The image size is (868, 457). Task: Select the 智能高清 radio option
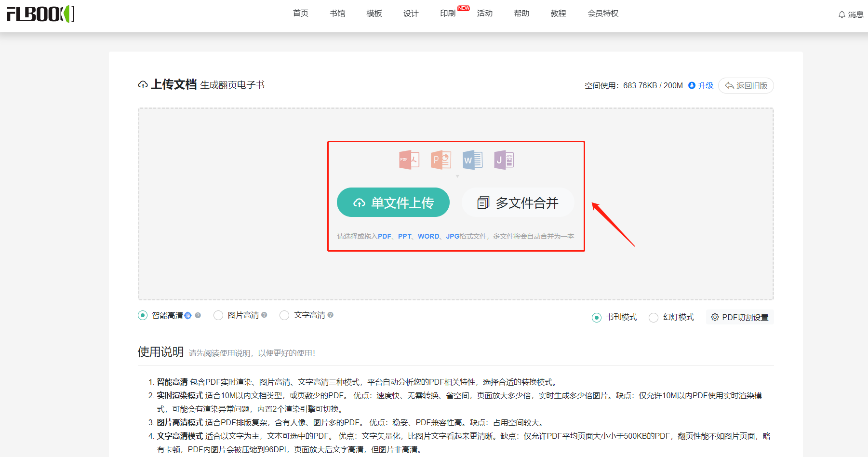tap(143, 315)
